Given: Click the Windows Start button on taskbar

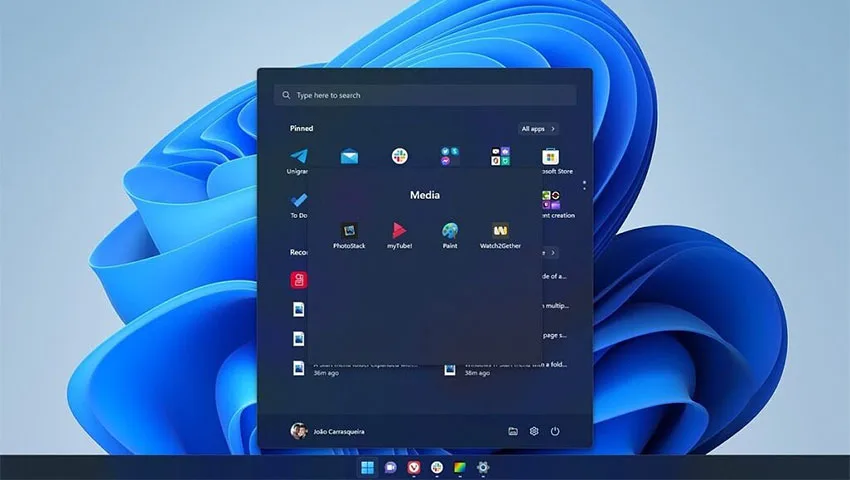Looking at the screenshot, I should (367, 467).
